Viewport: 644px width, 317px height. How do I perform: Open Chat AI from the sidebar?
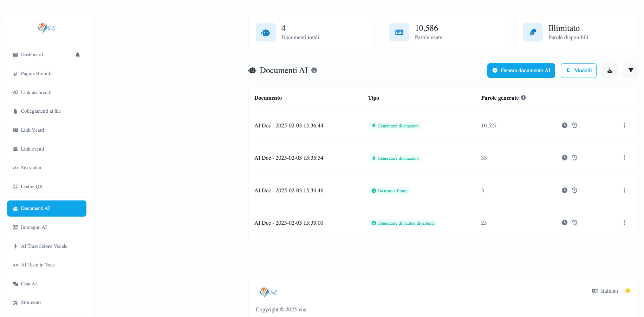[29, 284]
